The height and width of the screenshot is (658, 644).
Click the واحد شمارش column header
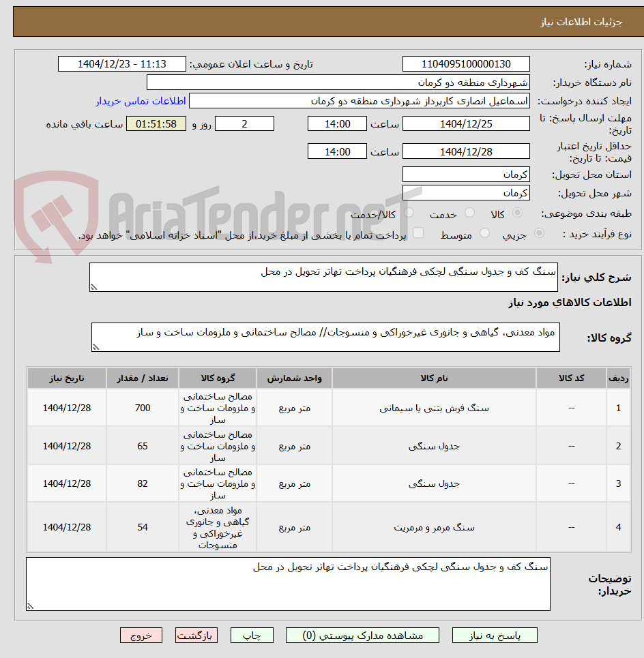tap(294, 378)
